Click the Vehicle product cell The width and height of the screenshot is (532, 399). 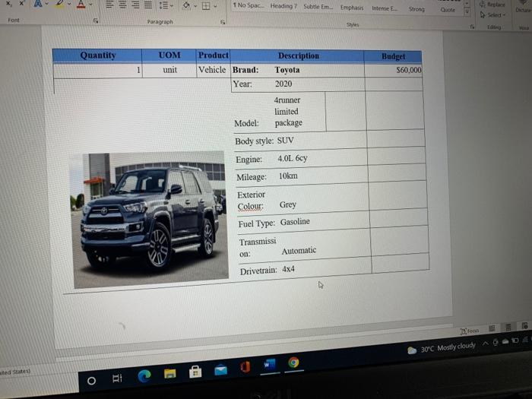click(x=212, y=70)
